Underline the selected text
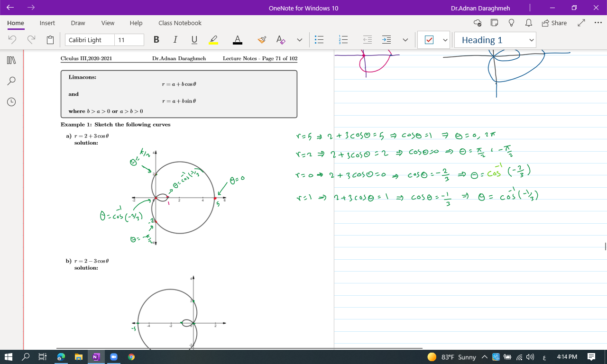 (194, 40)
